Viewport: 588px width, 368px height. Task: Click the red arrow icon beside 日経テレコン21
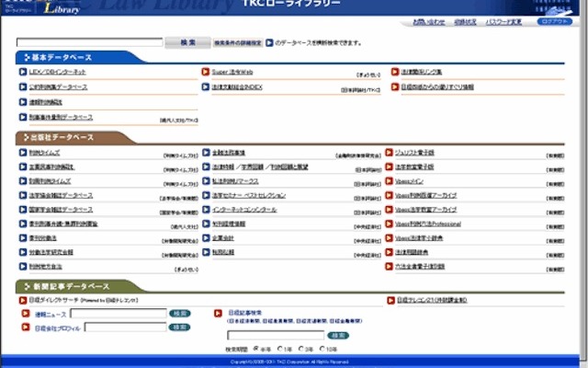click(390, 300)
